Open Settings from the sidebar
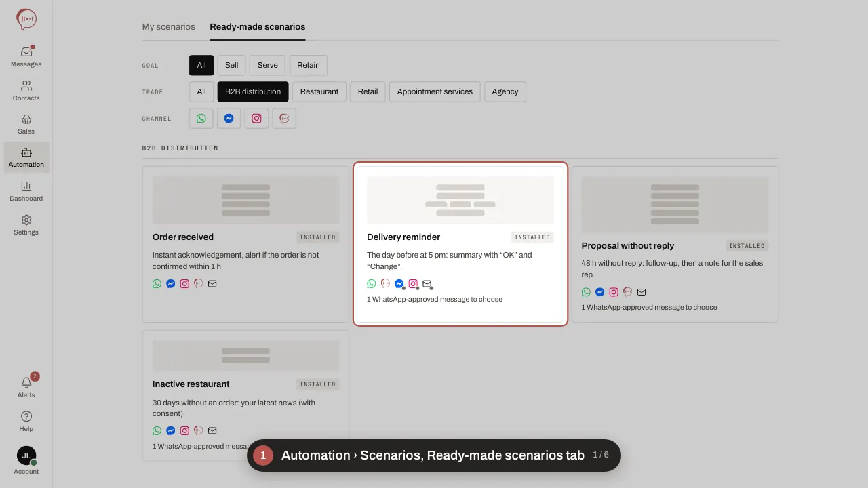 [x=26, y=225]
